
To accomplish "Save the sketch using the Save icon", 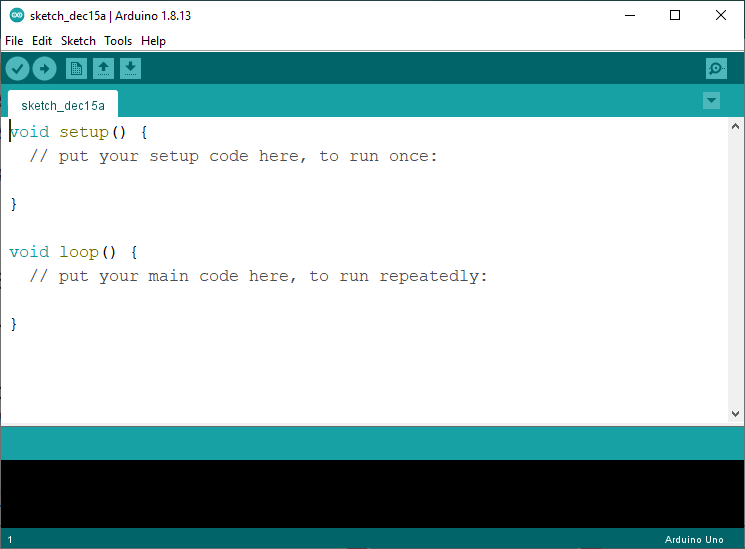I will tap(131, 68).
